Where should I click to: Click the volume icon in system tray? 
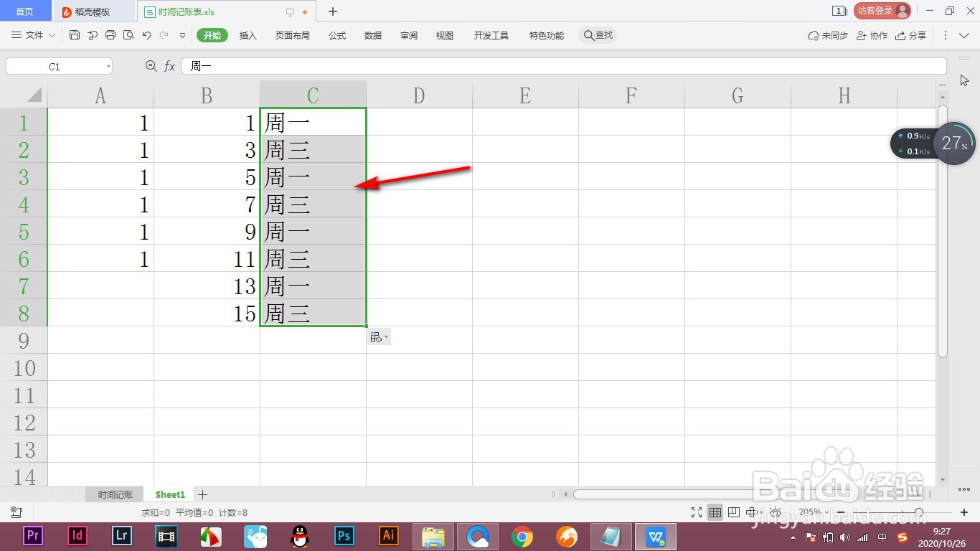845,537
